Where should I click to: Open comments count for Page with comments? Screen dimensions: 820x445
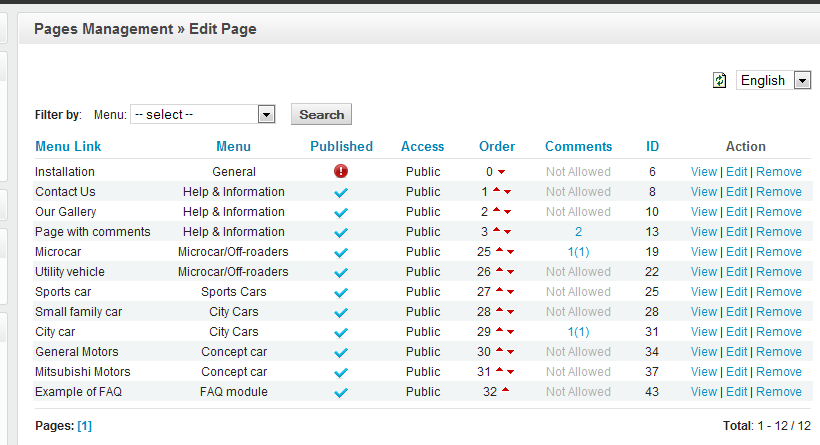(578, 232)
